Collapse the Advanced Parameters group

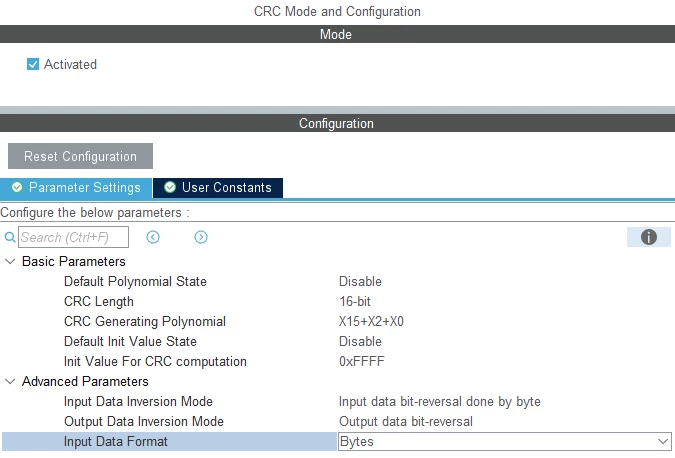pyautogui.click(x=10, y=381)
